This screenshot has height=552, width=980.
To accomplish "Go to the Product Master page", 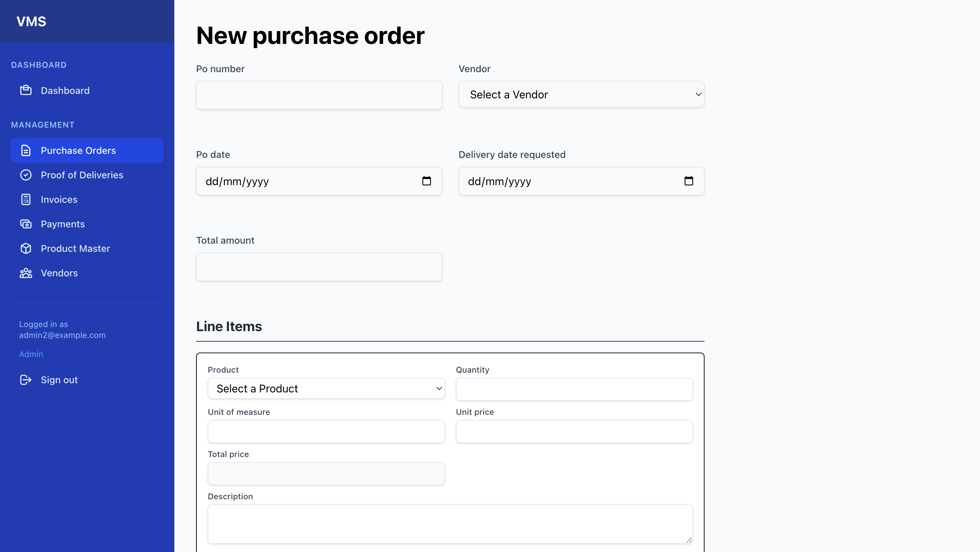I will pyautogui.click(x=75, y=249).
